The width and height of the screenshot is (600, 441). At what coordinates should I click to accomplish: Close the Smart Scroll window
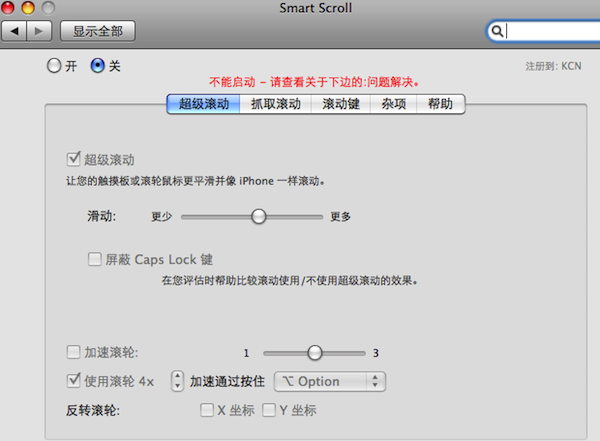(x=8, y=7)
